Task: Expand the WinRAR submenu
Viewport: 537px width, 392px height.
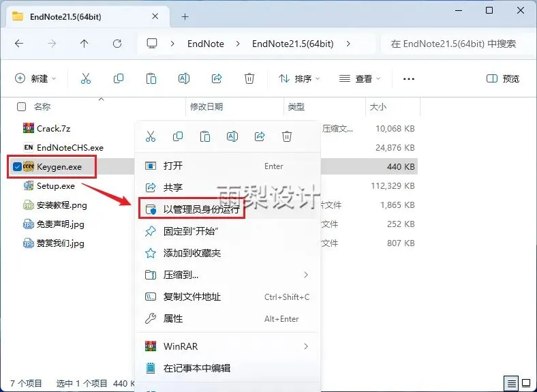Action: (x=306, y=346)
